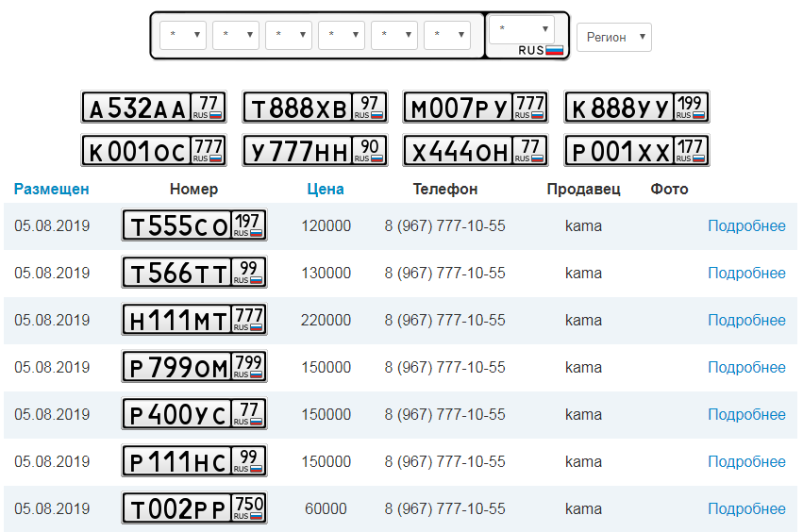This screenshot has width=803, height=532.
Task: Sort the table by Цена
Action: [326, 189]
